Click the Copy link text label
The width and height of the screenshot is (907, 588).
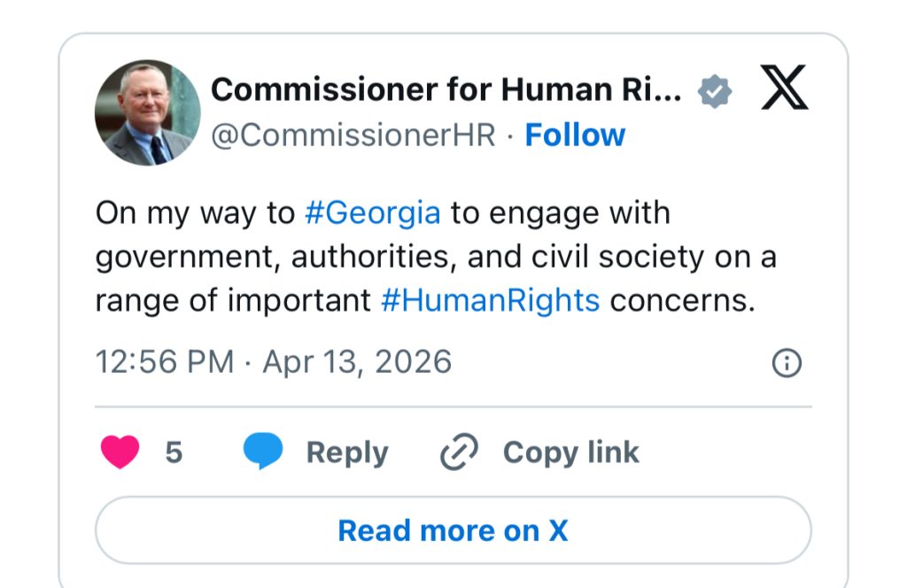pyautogui.click(x=570, y=453)
